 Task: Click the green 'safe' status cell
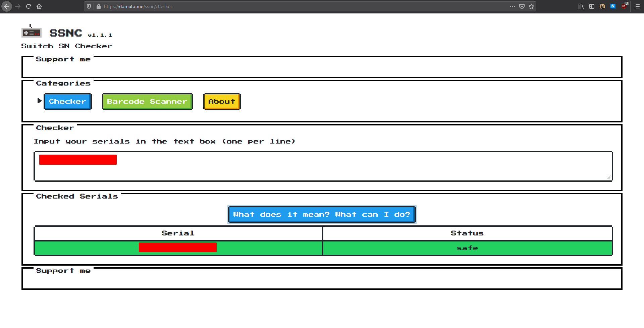tap(467, 248)
